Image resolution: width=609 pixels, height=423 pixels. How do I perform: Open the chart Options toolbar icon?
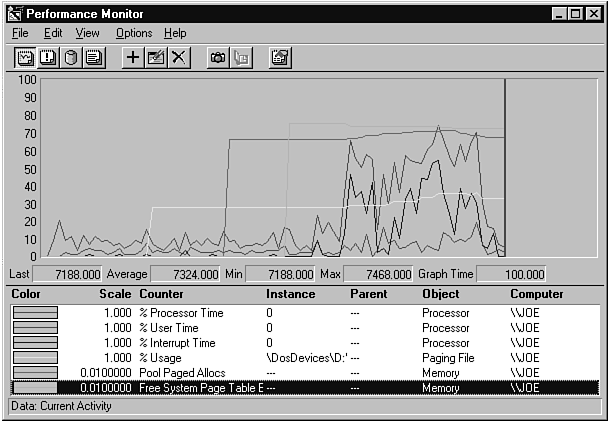280,57
